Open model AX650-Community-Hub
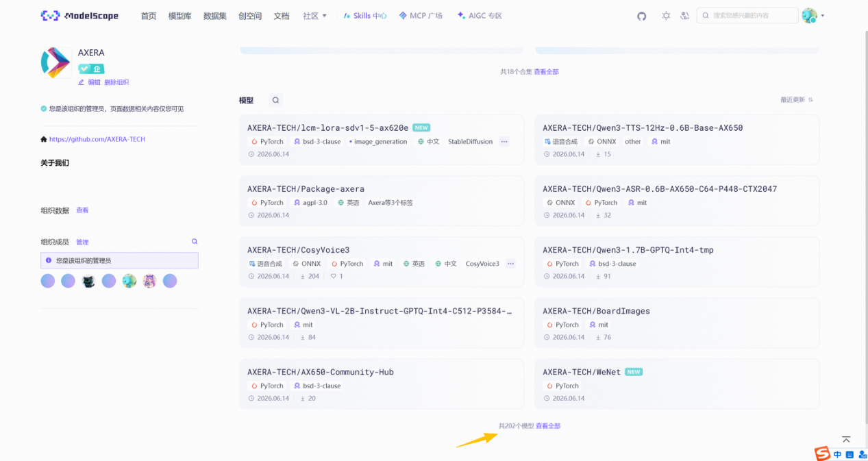Viewport: 868px width, 461px height. [x=320, y=372]
